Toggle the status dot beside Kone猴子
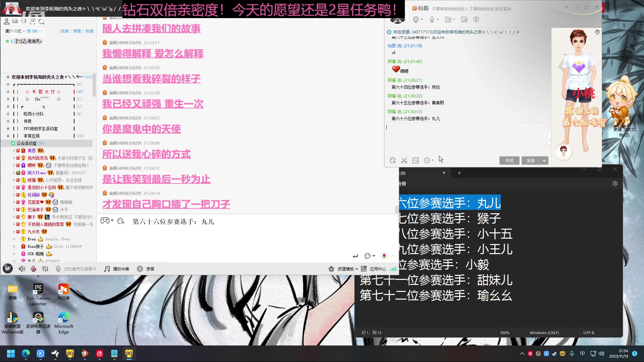This screenshot has height=362, width=644. coord(14,246)
